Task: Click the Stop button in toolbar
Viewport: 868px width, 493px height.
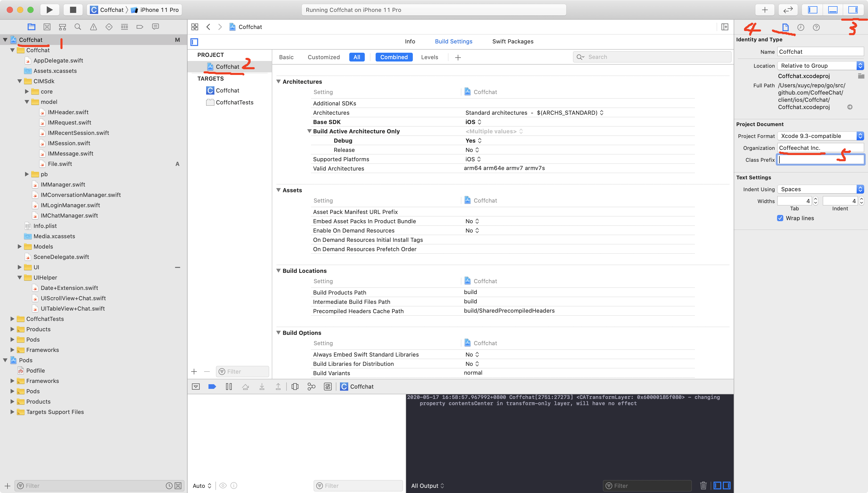Action: click(73, 10)
